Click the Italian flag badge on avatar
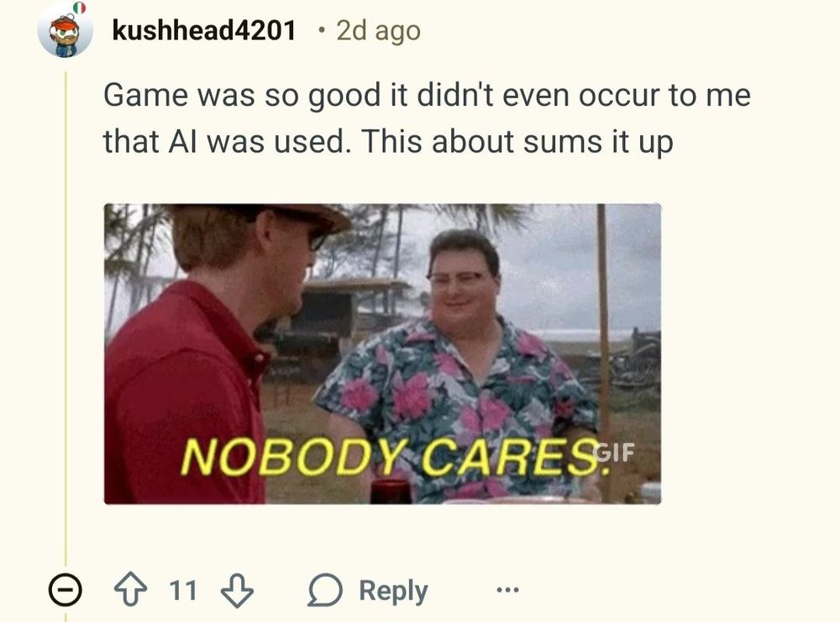 pos(79,7)
